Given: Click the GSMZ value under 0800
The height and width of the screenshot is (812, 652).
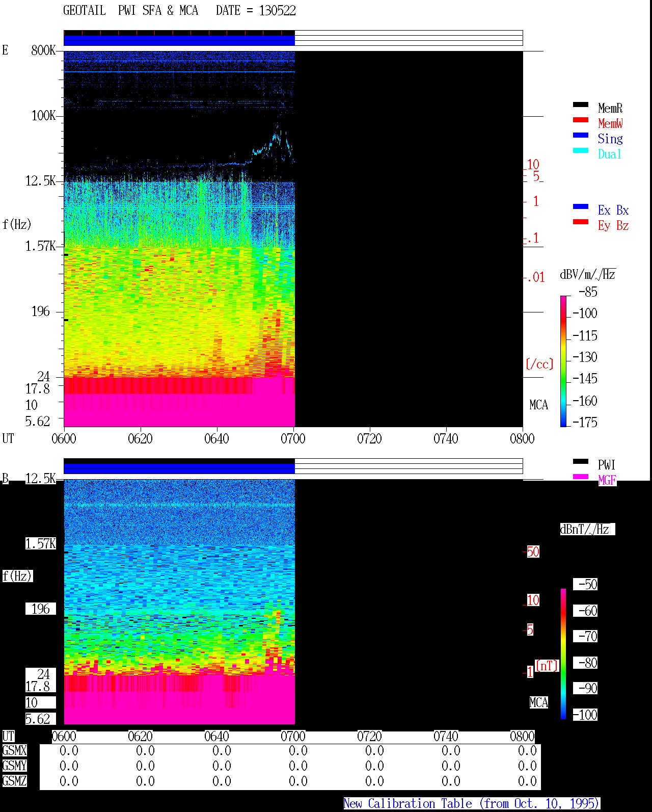Looking at the screenshot, I should [x=527, y=781].
